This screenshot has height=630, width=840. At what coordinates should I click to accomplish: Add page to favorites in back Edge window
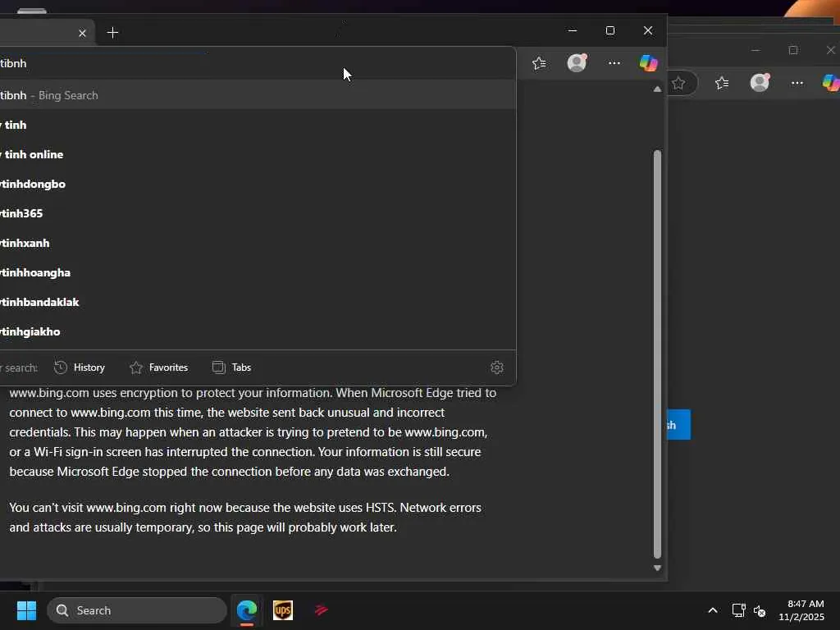click(x=678, y=83)
